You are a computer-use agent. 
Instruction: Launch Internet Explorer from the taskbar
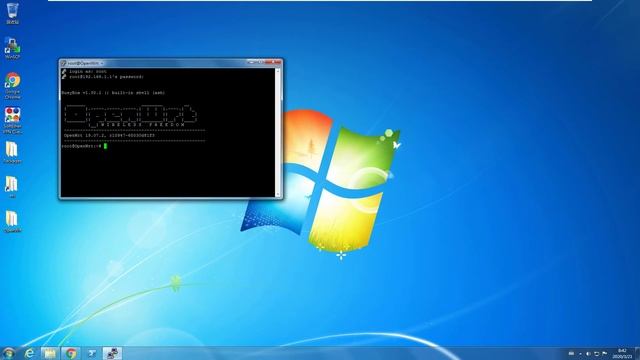tap(29, 353)
